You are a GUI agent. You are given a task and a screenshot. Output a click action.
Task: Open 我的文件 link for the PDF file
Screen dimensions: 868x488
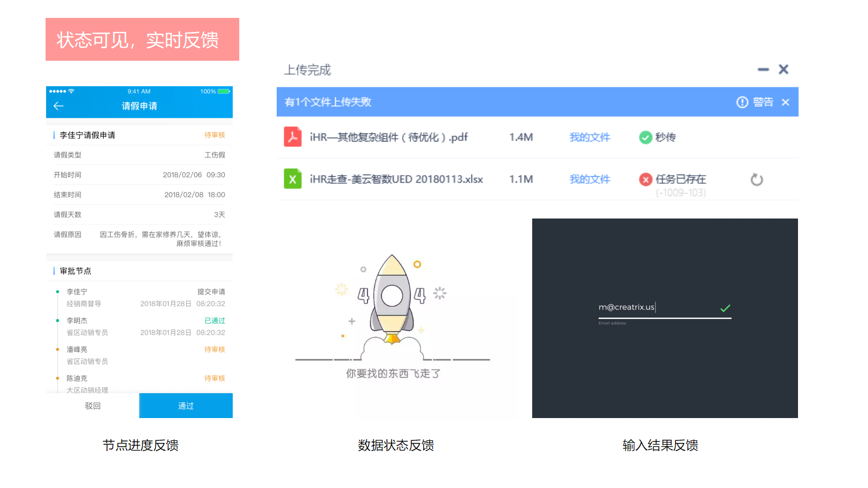pos(590,138)
